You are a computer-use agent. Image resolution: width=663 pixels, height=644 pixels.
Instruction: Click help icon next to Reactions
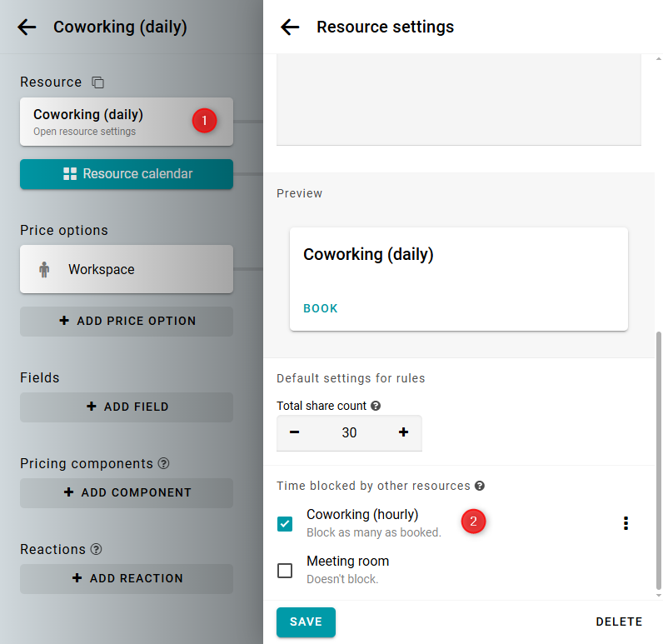tap(97, 549)
